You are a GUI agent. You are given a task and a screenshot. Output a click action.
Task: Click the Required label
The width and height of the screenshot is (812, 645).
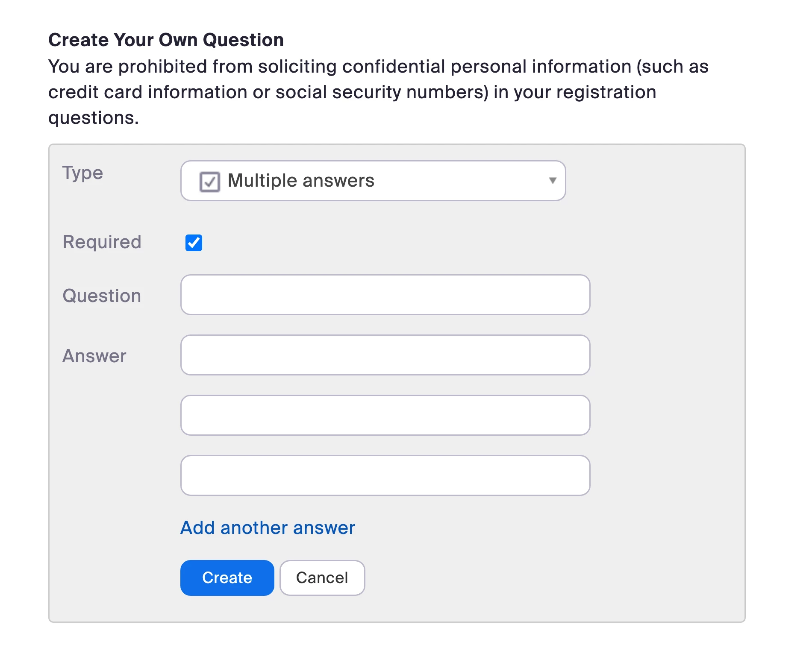pyautogui.click(x=102, y=242)
